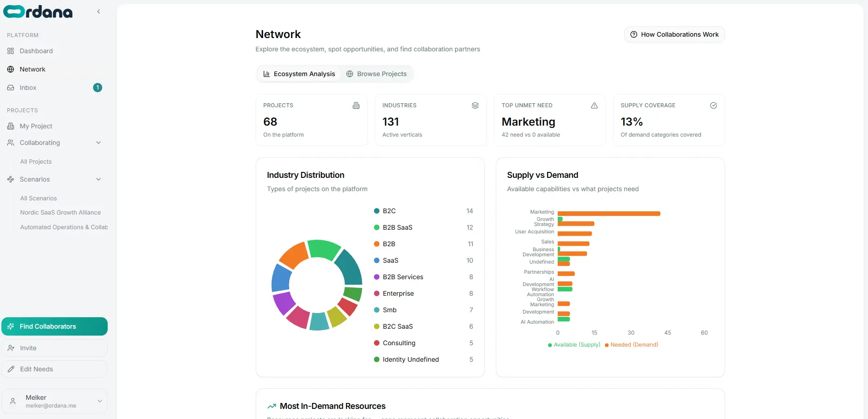Click the Consulting legend label
Viewport: 868px width, 419px height.
pyautogui.click(x=399, y=343)
